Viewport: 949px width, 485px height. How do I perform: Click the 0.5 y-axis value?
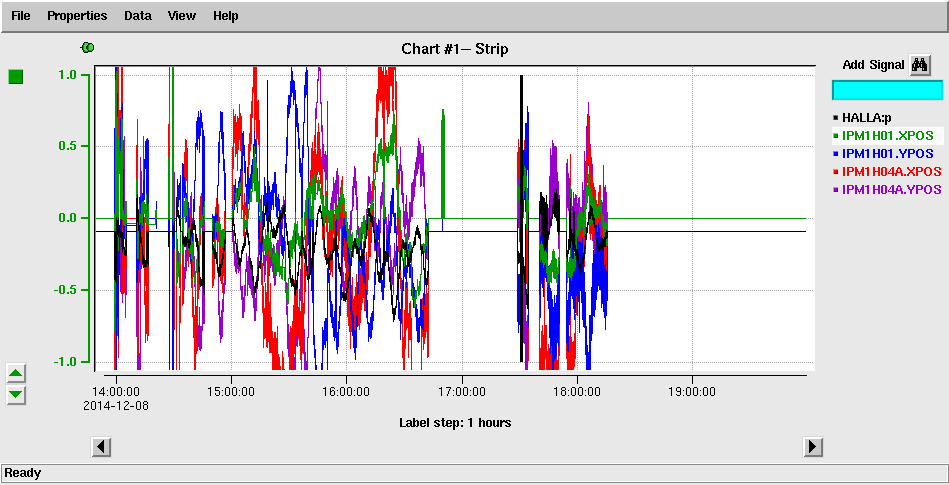[66, 146]
